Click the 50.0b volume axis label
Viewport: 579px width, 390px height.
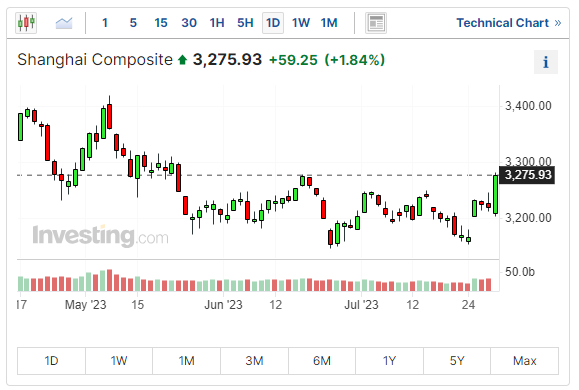[520, 272]
